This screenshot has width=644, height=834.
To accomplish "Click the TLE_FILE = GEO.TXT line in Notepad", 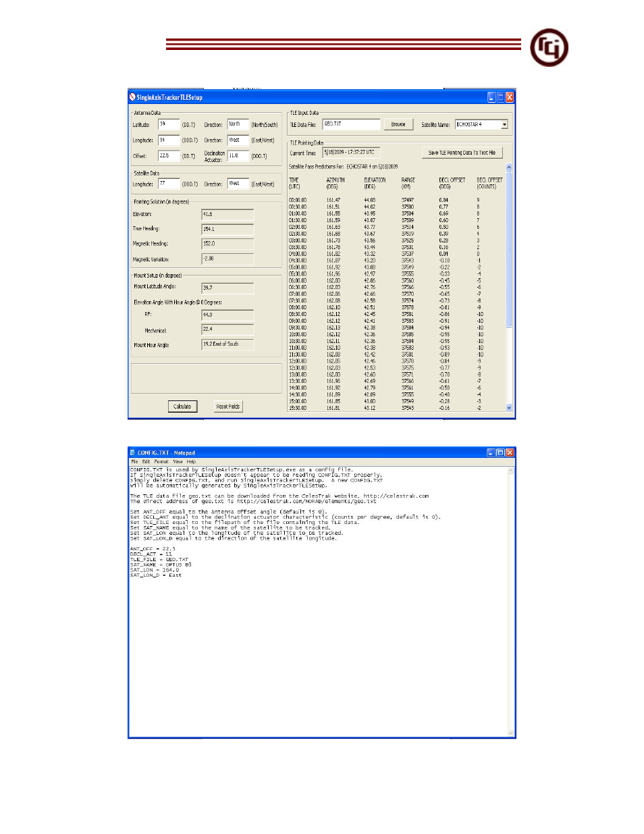I will [x=159, y=560].
